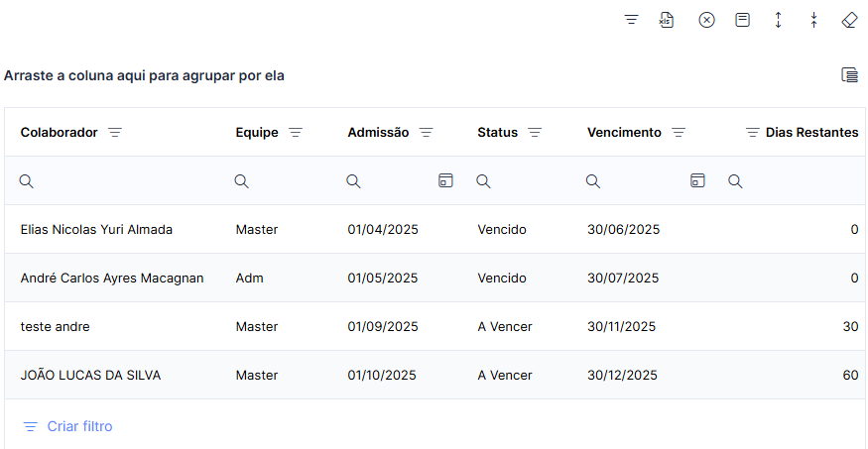This screenshot has width=868, height=449.
Task: Open Equipe column header filter
Action: [x=296, y=133]
